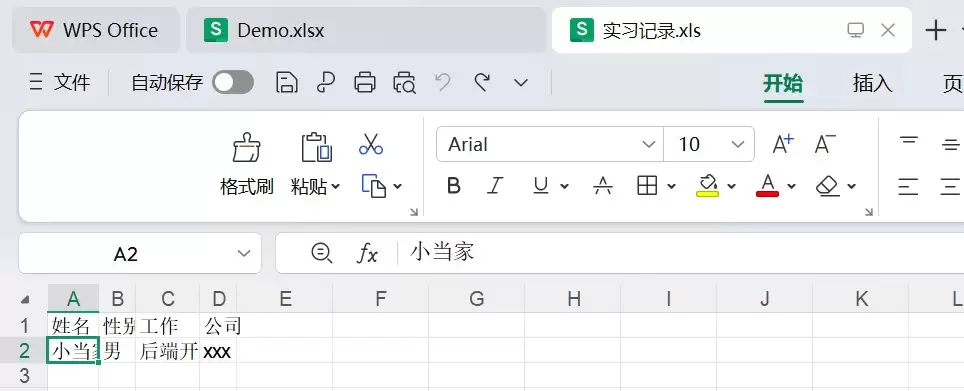This screenshot has width=964, height=391.
Task: Click the Save icon in quick toolbar
Action: coord(286,82)
